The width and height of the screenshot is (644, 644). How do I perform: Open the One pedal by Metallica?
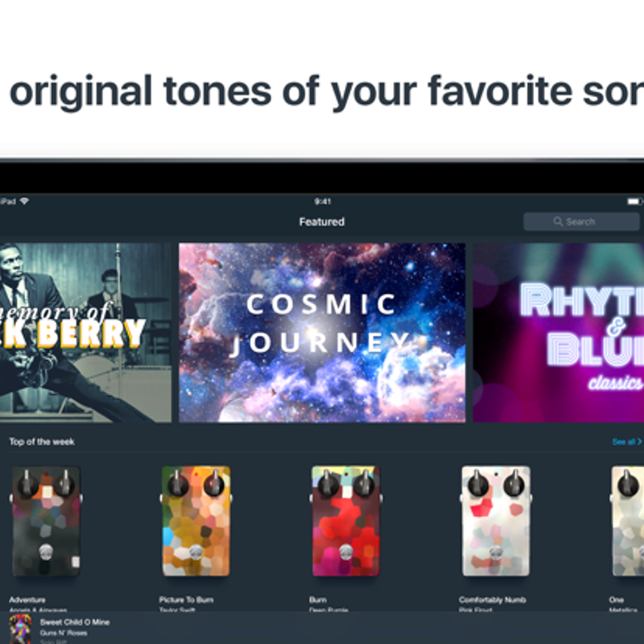628,521
